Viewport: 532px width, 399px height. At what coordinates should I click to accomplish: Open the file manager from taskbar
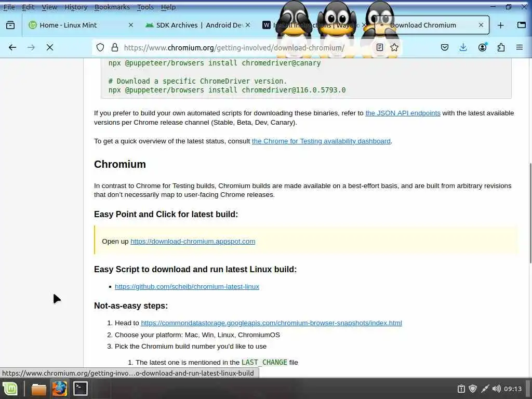pyautogui.click(x=38, y=389)
